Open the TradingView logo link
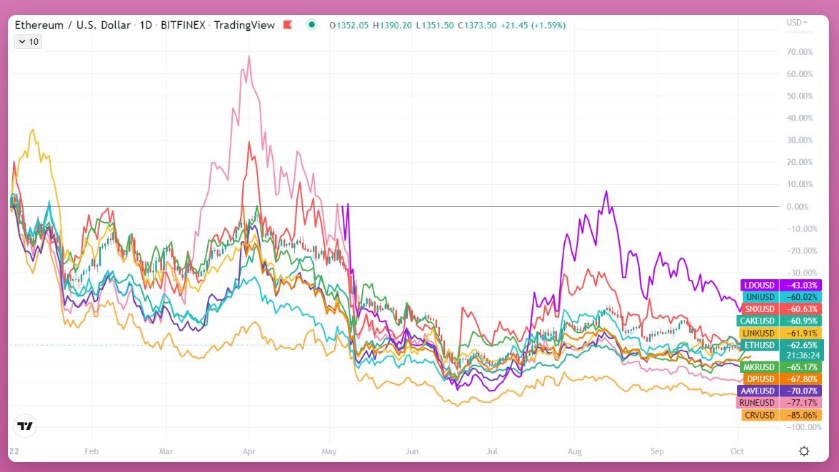The height and width of the screenshot is (472, 839). click(25, 426)
